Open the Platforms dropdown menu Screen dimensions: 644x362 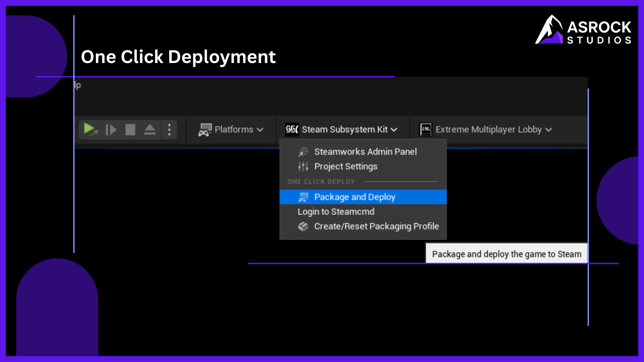point(231,130)
